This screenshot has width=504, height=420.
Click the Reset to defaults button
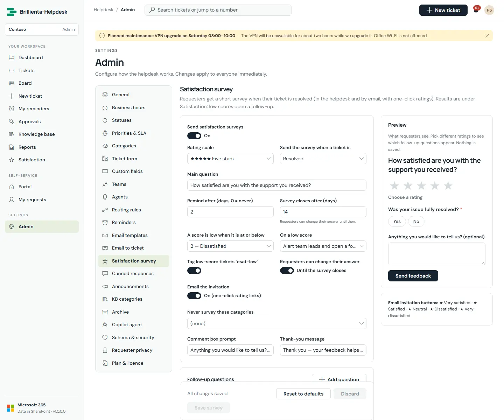tap(303, 394)
